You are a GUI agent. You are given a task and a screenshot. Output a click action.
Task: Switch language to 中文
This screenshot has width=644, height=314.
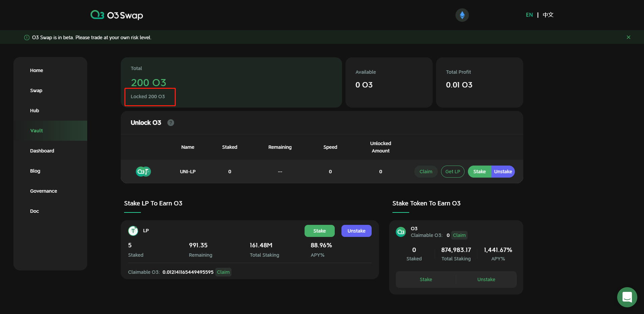548,15
